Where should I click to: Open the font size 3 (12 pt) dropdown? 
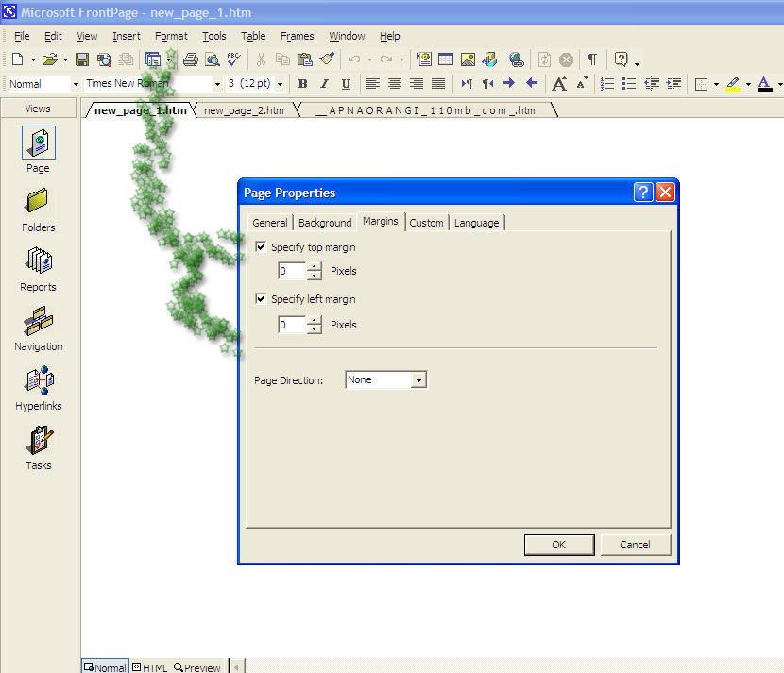[280, 84]
